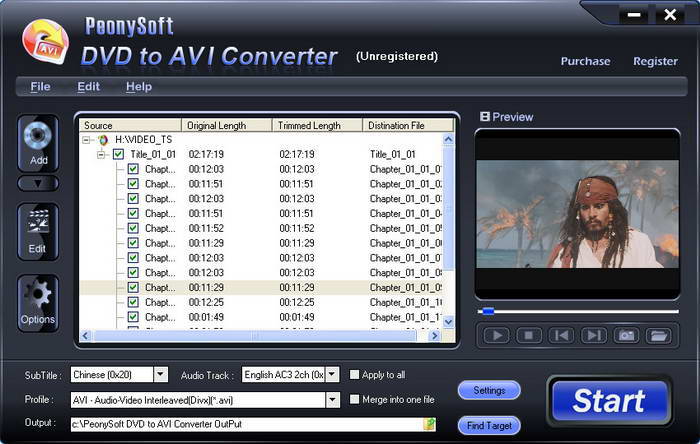The image size is (700, 444).
Task: Jump to previous chapter in preview
Action: click(x=561, y=335)
